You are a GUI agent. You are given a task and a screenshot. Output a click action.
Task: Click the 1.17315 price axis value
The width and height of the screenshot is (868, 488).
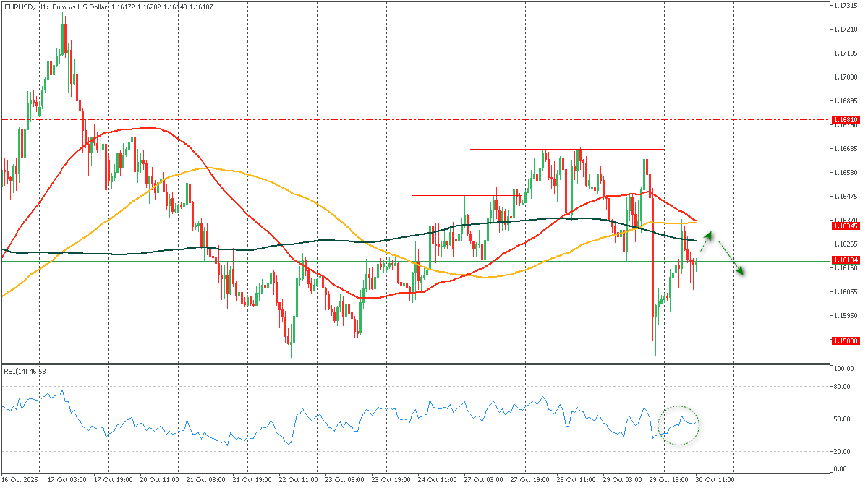point(846,5)
